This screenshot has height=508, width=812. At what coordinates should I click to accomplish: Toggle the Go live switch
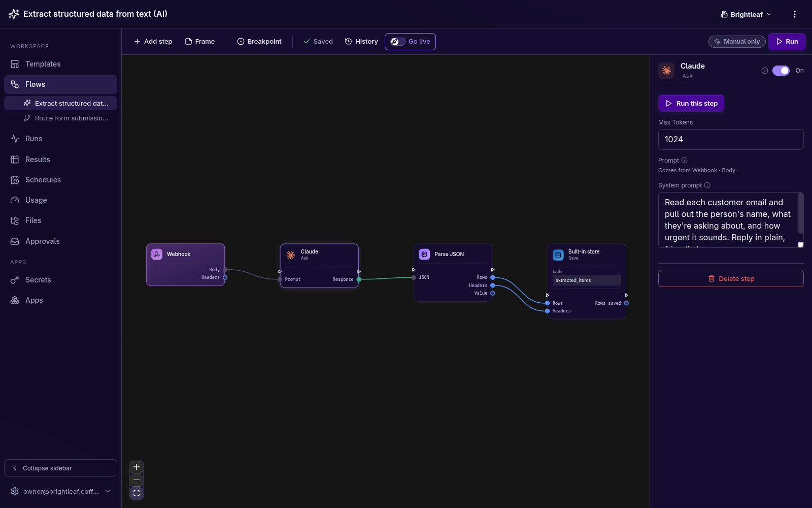point(398,42)
